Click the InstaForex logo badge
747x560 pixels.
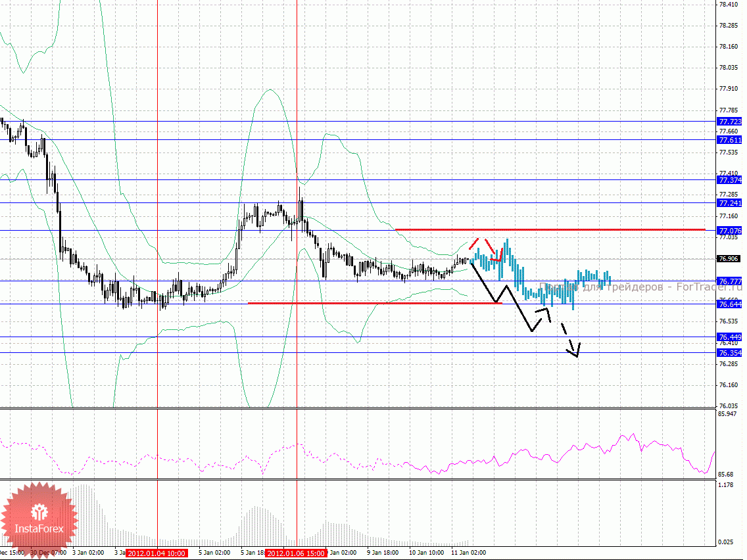39,519
